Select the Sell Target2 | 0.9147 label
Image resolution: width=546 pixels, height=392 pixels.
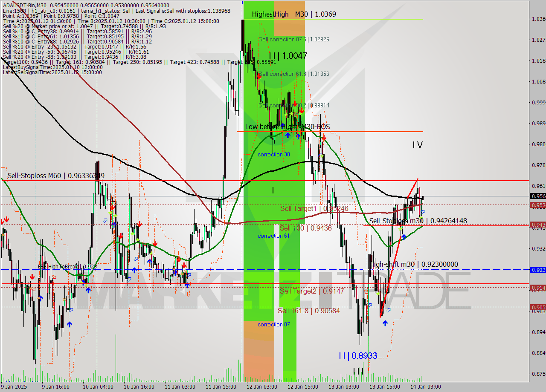click(x=312, y=291)
